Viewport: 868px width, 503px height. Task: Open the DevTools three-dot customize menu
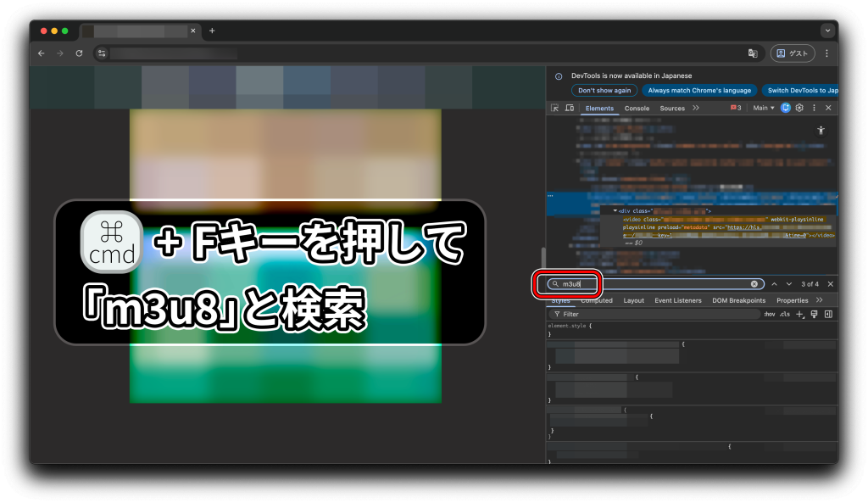point(814,108)
